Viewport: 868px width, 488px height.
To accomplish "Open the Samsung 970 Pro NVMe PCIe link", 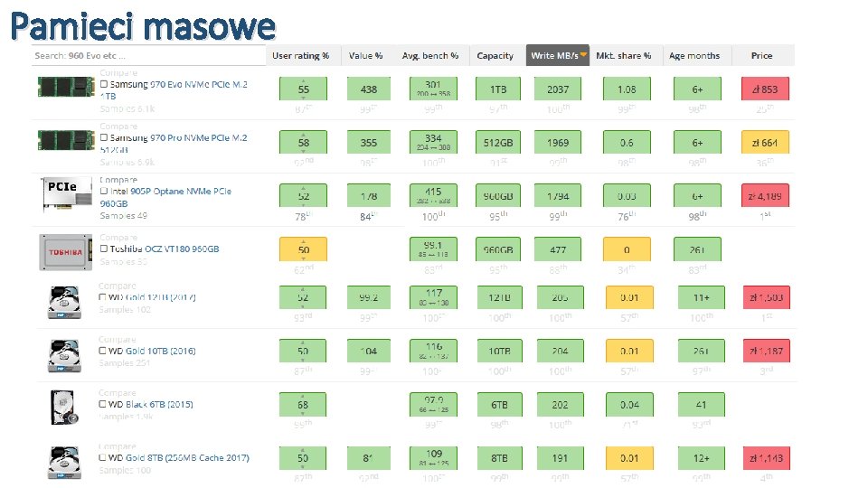I will pos(174,144).
